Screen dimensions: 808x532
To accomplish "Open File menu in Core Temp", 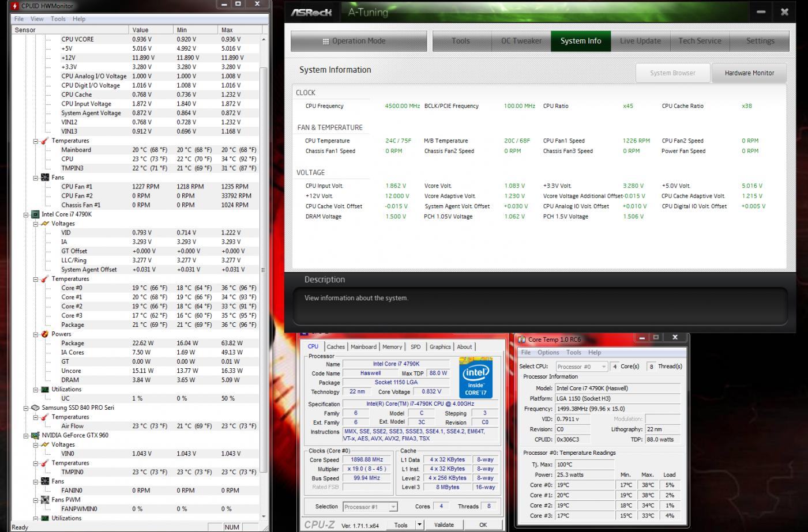I will coord(526,353).
